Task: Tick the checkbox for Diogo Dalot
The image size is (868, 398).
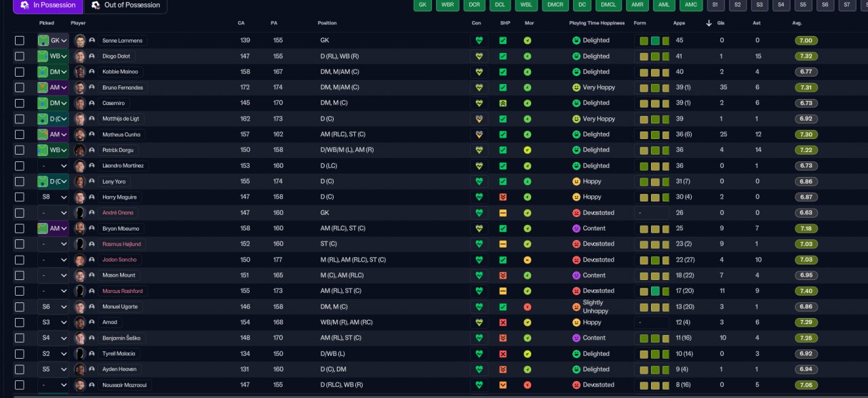Action: [x=20, y=56]
